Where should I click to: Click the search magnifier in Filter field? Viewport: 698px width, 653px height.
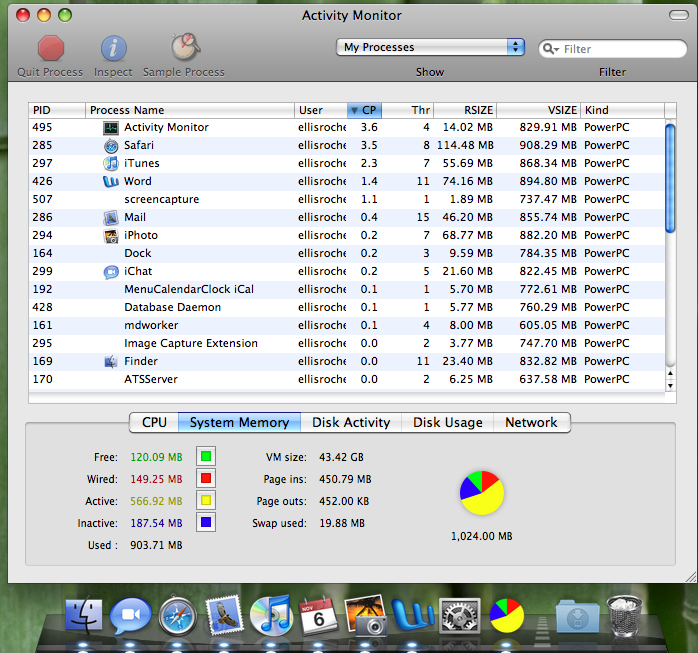click(x=549, y=49)
